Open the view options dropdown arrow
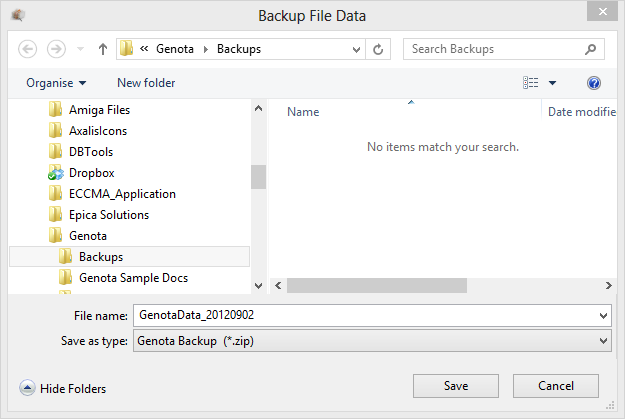This screenshot has width=625, height=419. click(553, 83)
